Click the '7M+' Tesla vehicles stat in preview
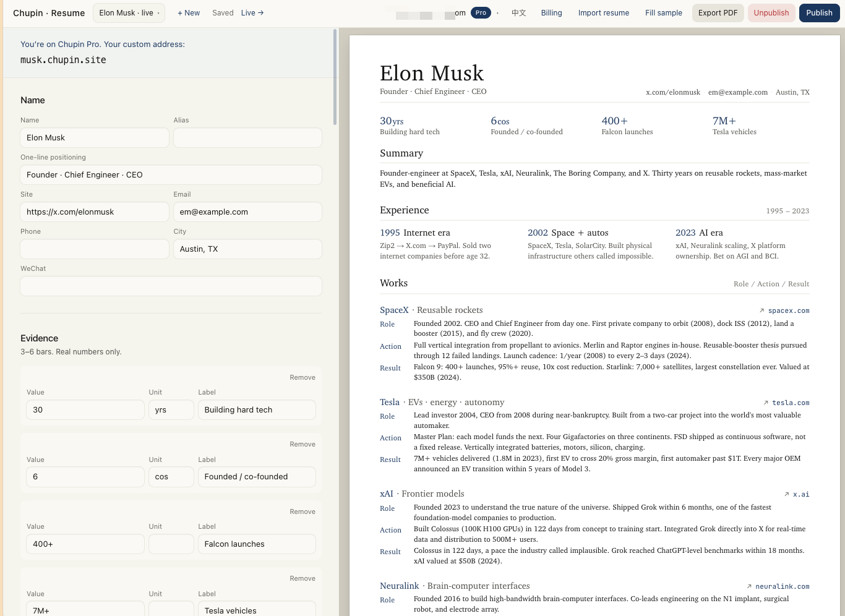Viewport: 845px width, 616px height. point(724,121)
